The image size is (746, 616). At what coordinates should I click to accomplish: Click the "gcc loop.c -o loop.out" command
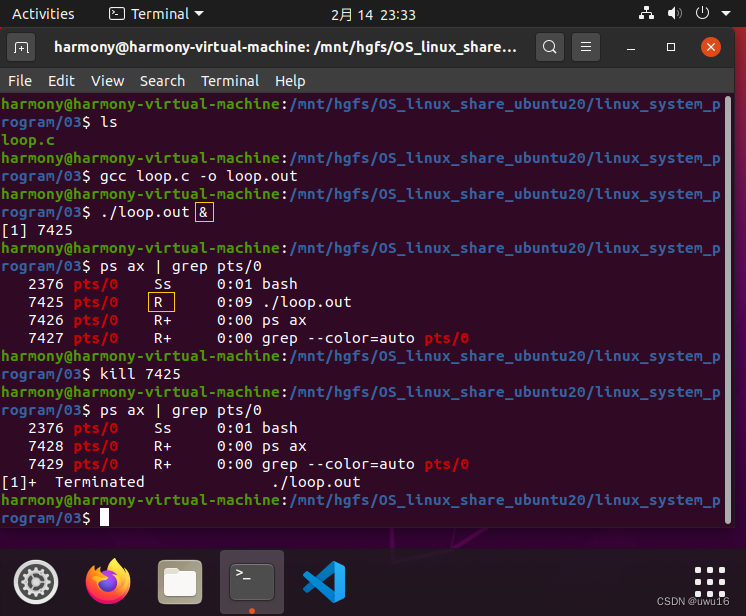tap(198, 176)
